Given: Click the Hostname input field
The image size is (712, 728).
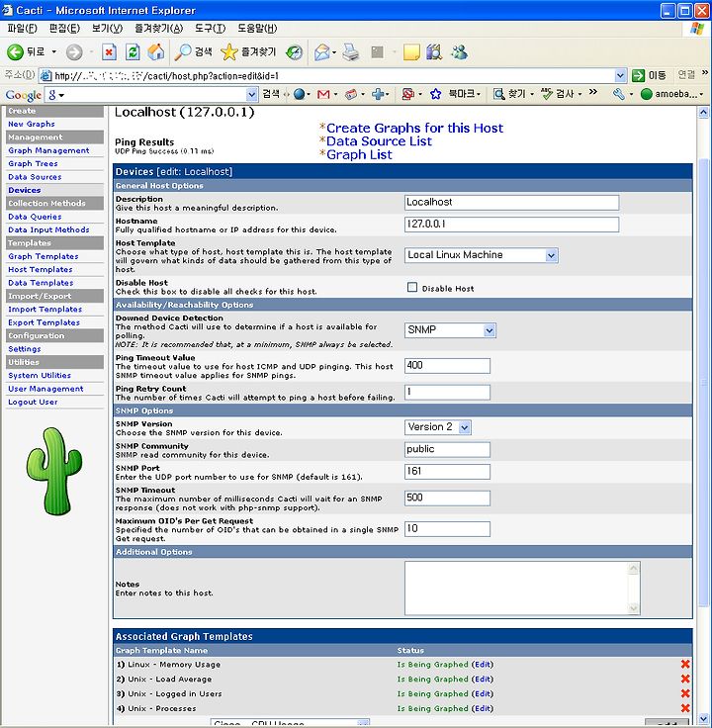Looking at the screenshot, I should [x=511, y=225].
